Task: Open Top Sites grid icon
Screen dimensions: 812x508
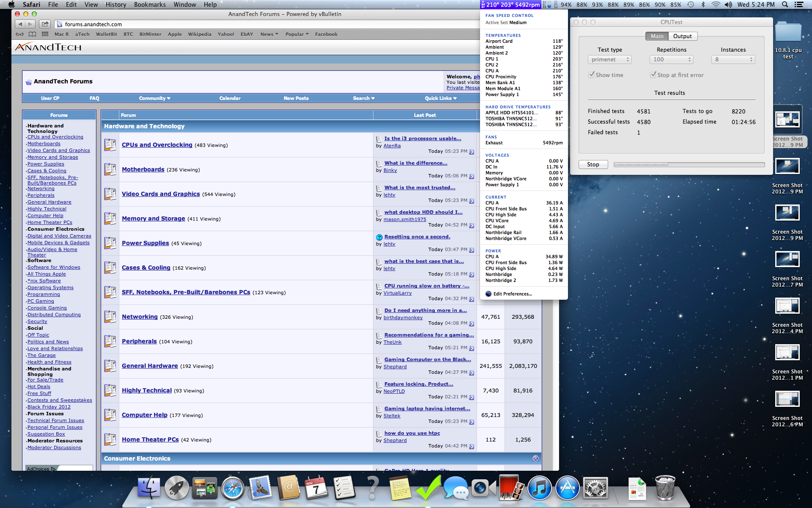Action: 45,34
